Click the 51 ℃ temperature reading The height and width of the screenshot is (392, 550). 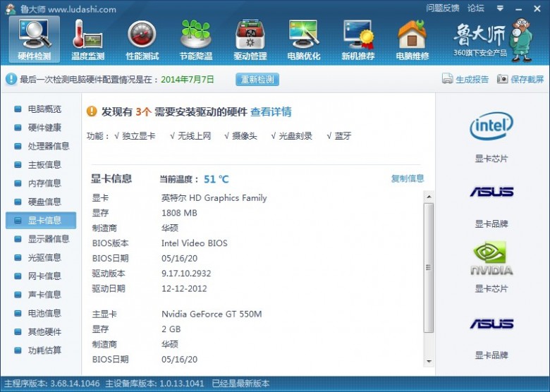click(216, 179)
